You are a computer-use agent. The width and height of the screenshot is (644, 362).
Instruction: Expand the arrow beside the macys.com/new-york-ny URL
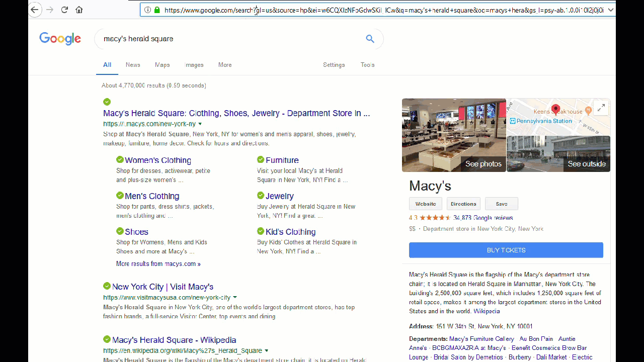click(200, 124)
